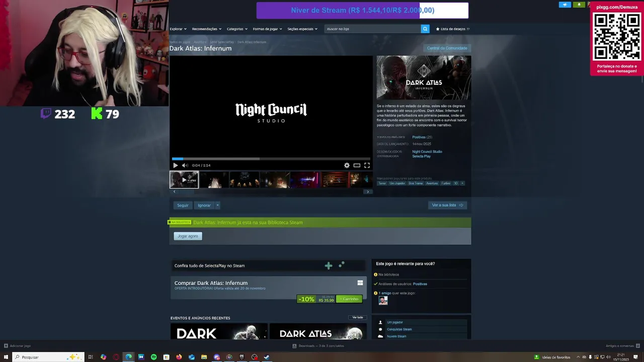
Task: Add Dark Atlas to cart with Carrinho button
Action: point(349,299)
